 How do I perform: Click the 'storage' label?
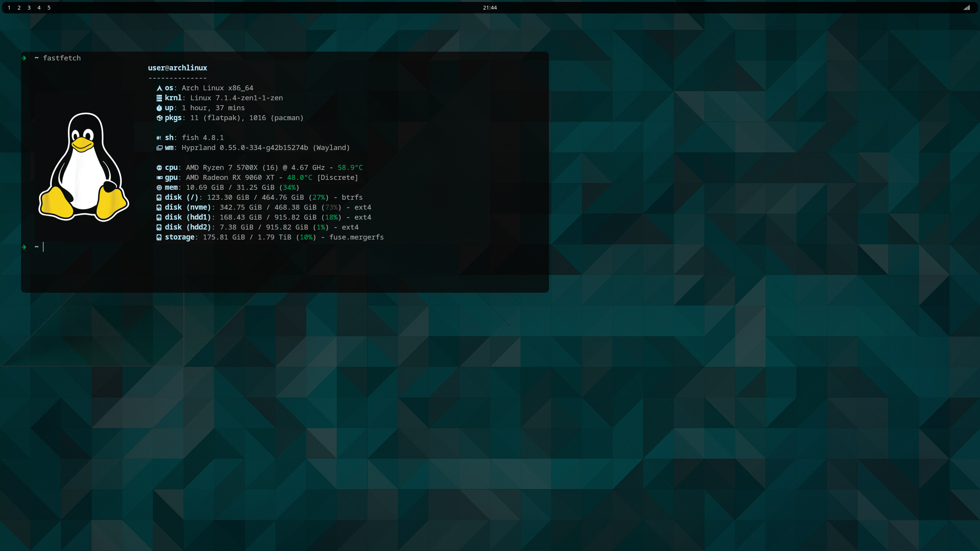(x=180, y=237)
